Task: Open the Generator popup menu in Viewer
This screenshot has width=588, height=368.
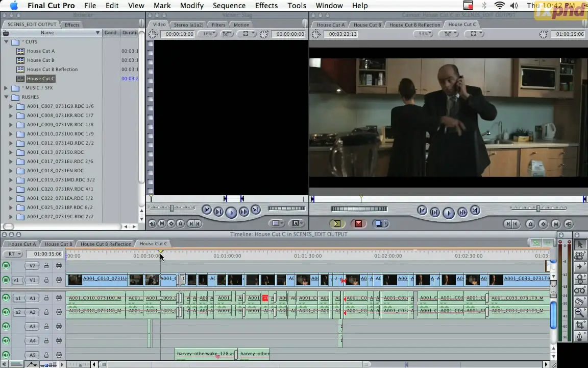Action: click(296, 223)
